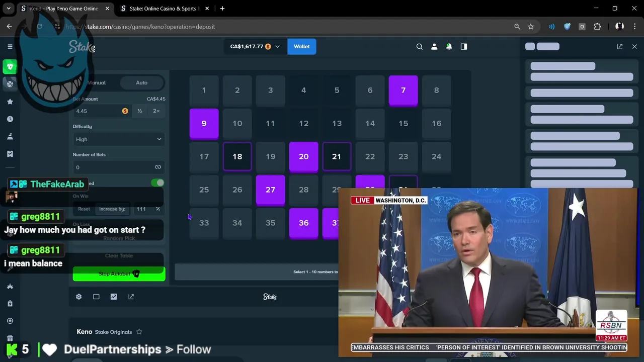Open the Stake site search magnifier
644x362 pixels.
pos(419,46)
